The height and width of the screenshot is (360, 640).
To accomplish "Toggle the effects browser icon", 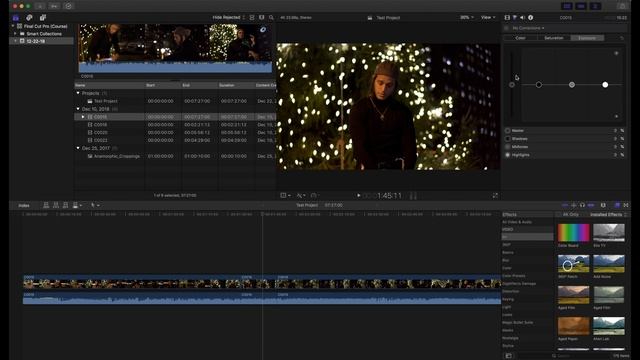I will point(617,205).
